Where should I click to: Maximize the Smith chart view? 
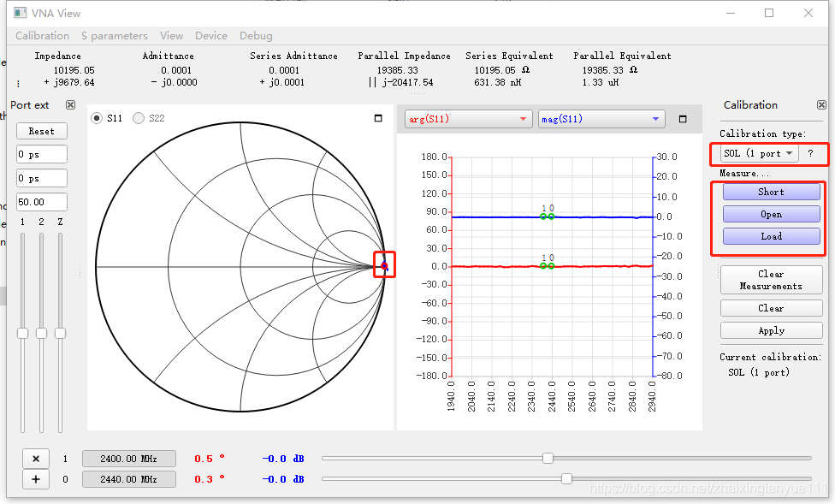click(x=378, y=118)
